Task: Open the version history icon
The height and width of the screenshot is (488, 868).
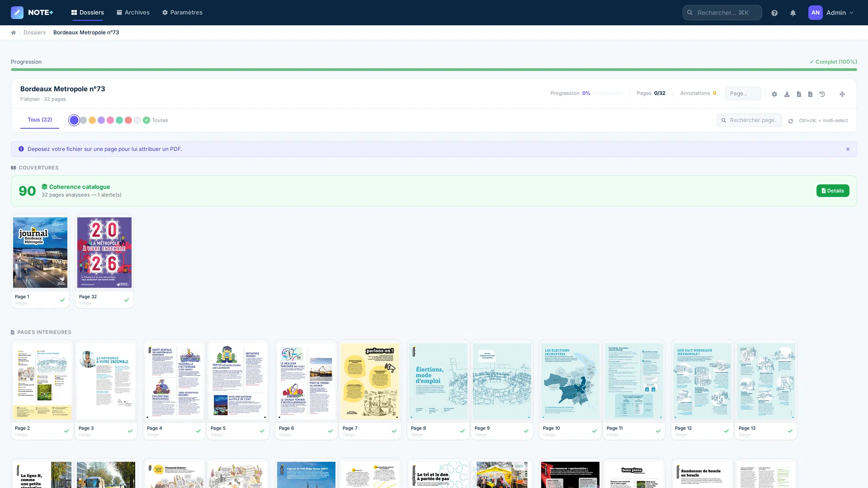Action: [822, 94]
